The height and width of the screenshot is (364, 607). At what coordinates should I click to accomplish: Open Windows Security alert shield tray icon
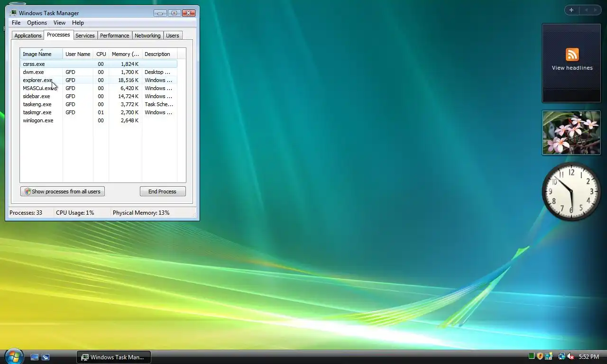coord(540,356)
